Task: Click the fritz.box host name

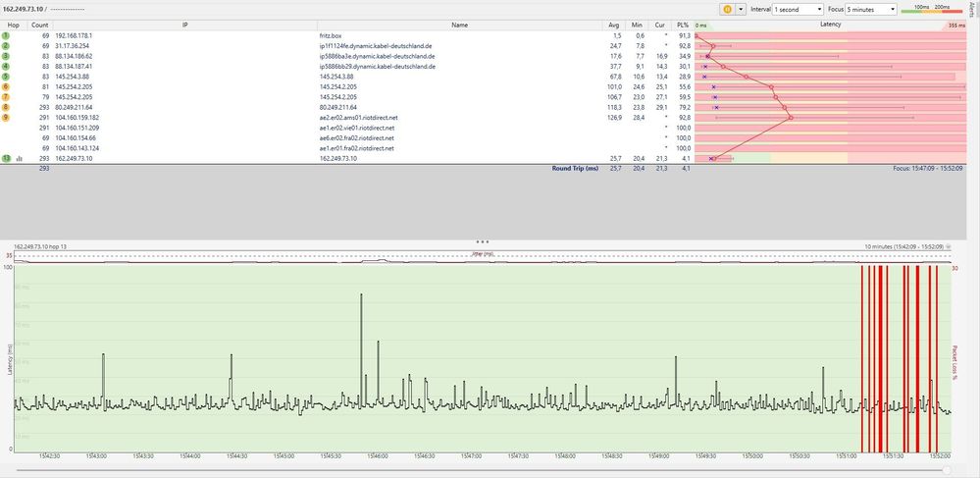Action: 330,35
